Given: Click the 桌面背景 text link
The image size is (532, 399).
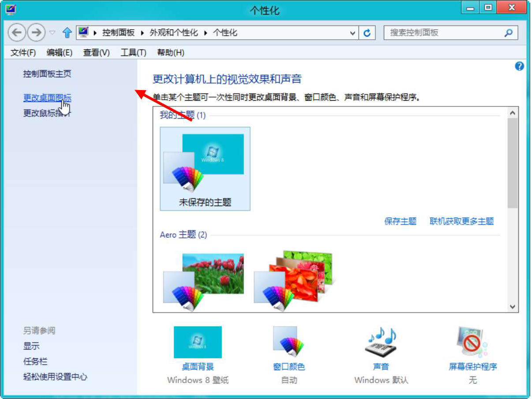Looking at the screenshot, I should click(198, 366).
